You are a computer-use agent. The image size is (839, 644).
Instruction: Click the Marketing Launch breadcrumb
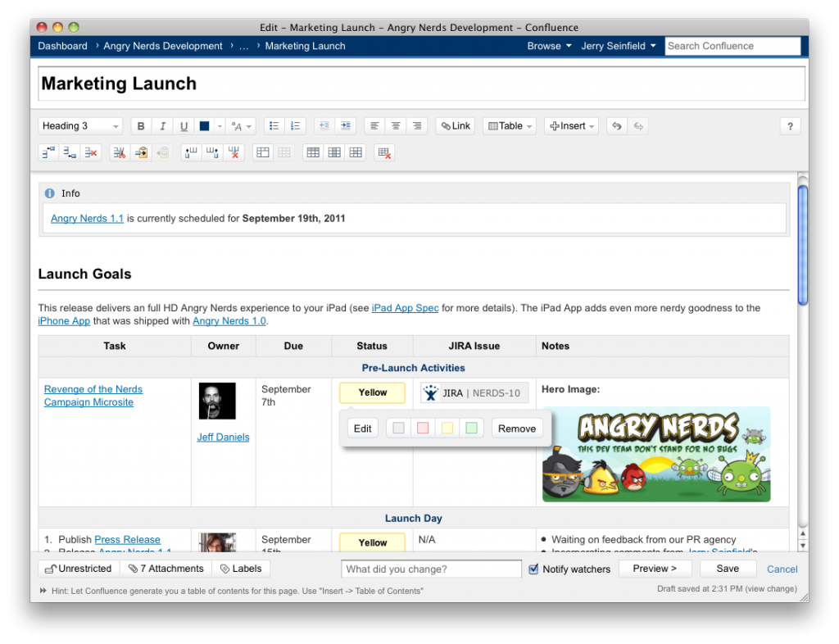[x=305, y=46]
